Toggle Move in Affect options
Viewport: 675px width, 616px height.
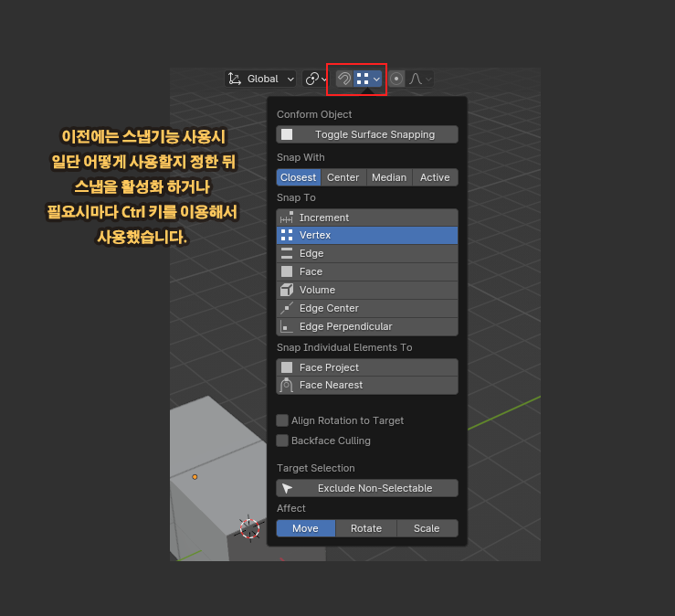click(x=306, y=528)
